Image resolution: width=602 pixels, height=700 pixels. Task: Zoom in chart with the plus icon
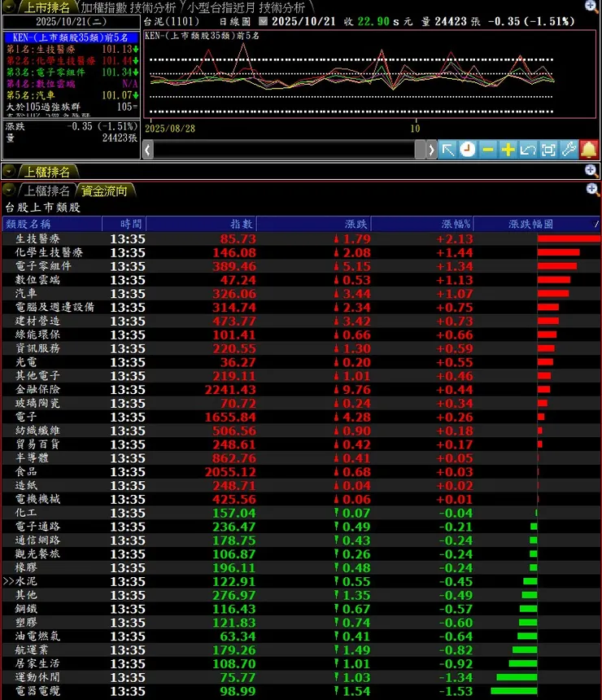point(508,150)
